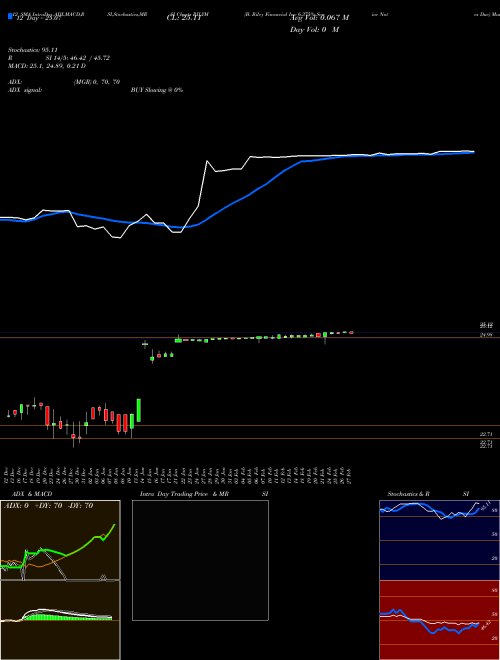Select the "Day Vol: 0 M" text
This screenshot has width=500, height=660.
[314, 30]
